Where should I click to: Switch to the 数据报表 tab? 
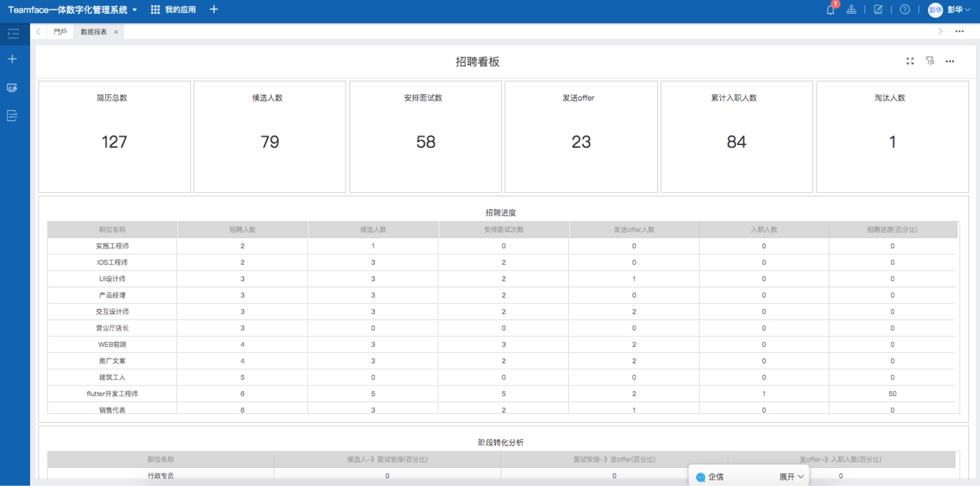94,32
